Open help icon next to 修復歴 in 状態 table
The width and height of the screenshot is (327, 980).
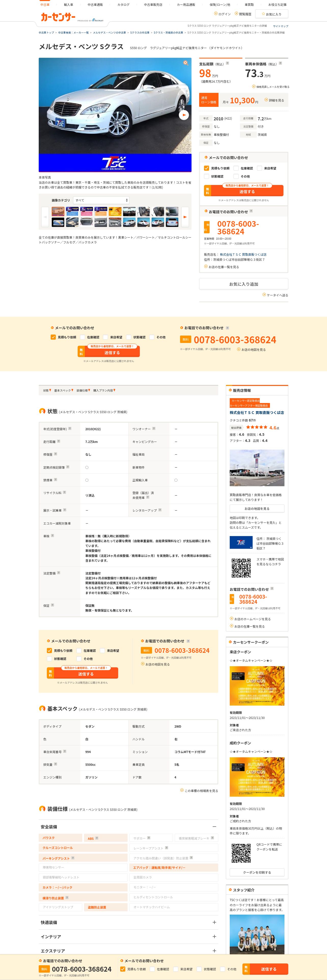point(56,454)
